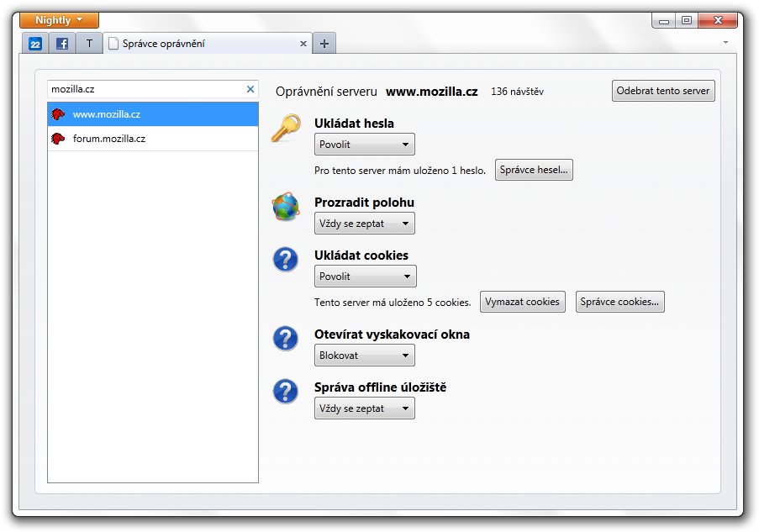The width and height of the screenshot is (759, 532).
Task: Click the globe location icon
Action: click(x=286, y=206)
